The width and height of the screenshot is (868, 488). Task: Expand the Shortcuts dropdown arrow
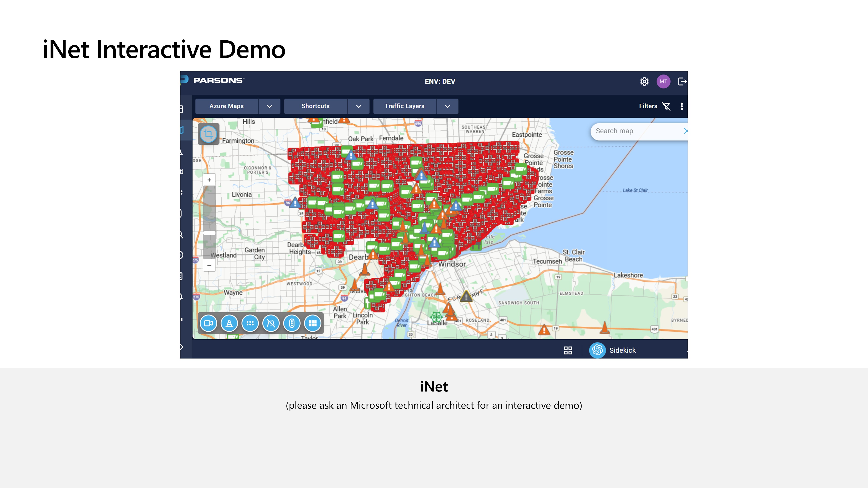[x=358, y=106]
